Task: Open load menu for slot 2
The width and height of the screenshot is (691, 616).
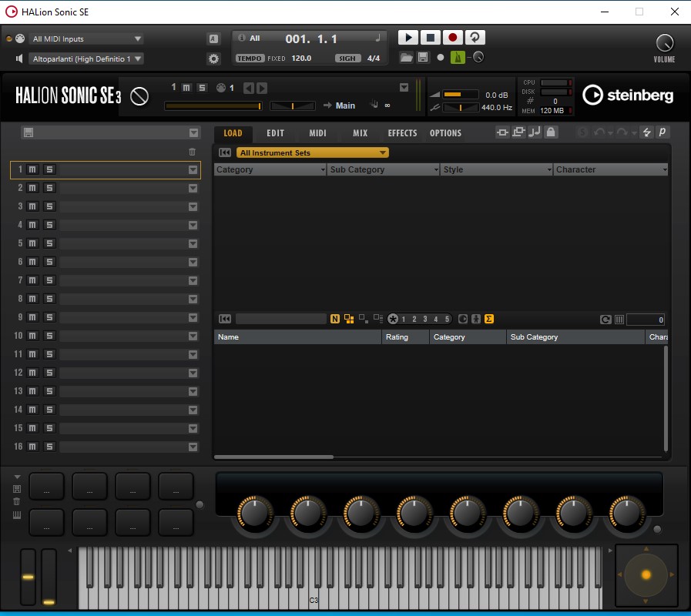Action: pos(193,188)
